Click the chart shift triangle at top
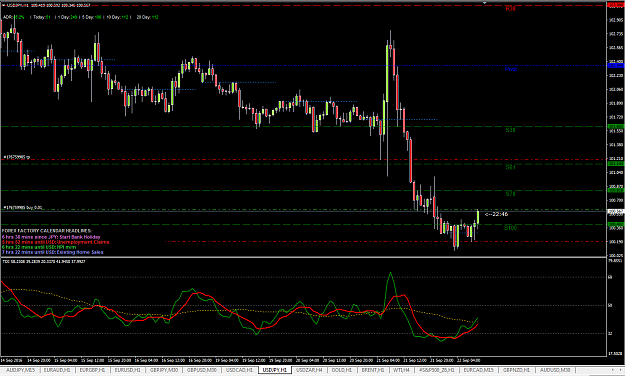 (485, 3)
